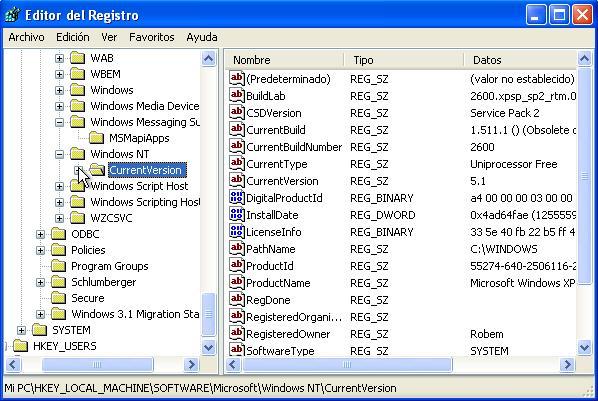The image size is (598, 401).
Task: Open the Ayuda menu
Action: 202,37
